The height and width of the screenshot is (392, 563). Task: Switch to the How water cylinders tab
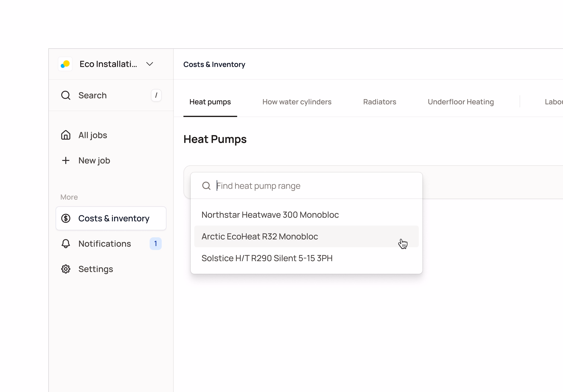pyautogui.click(x=297, y=102)
